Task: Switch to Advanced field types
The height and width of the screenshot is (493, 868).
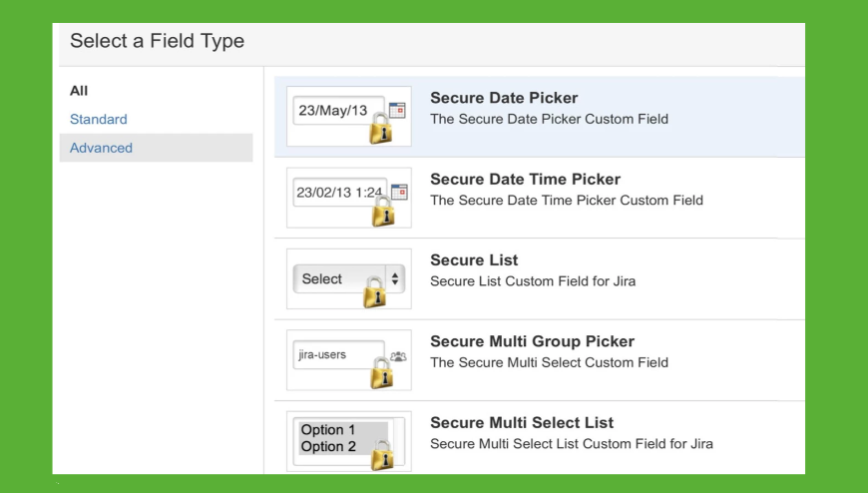Action: [x=101, y=148]
